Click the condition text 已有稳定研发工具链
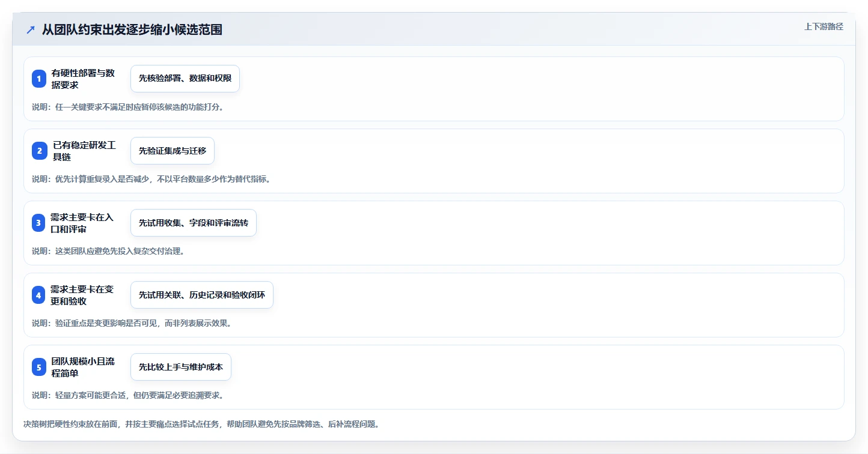The width and height of the screenshot is (868, 454). click(x=84, y=151)
